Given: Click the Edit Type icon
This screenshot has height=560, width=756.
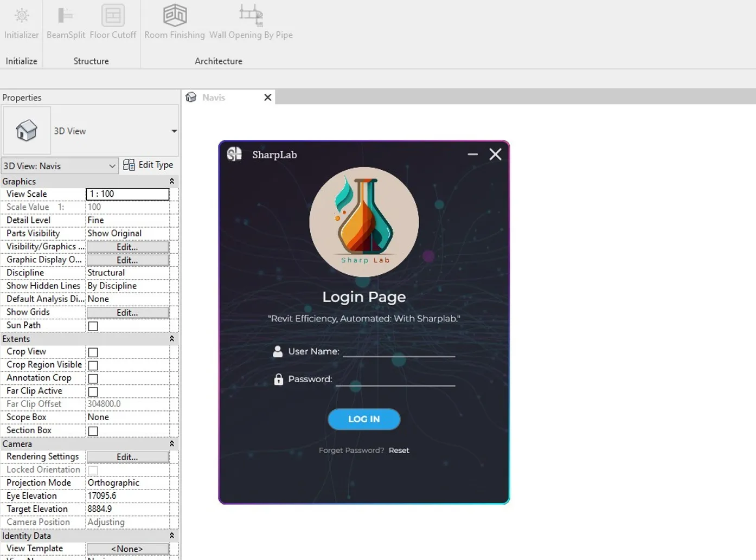Looking at the screenshot, I should tap(129, 165).
